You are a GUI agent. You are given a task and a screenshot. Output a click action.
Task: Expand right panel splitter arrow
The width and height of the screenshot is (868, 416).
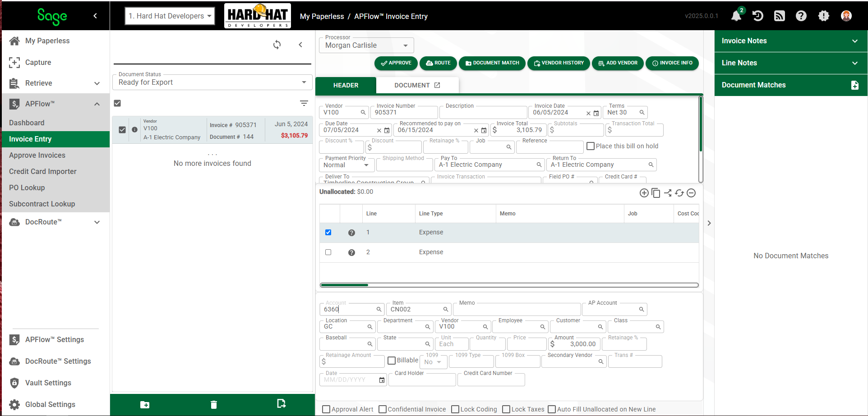point(709,223)
